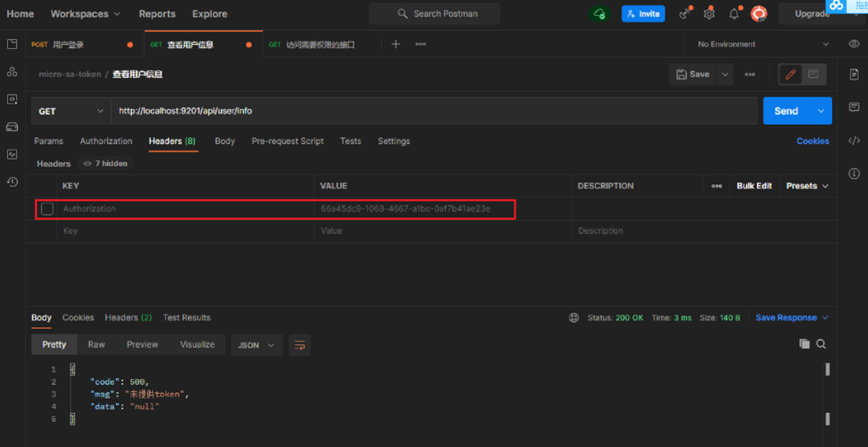Search within the response body
Screen dimensions: 868x447
pyautogui.click(x=821, y=344)
